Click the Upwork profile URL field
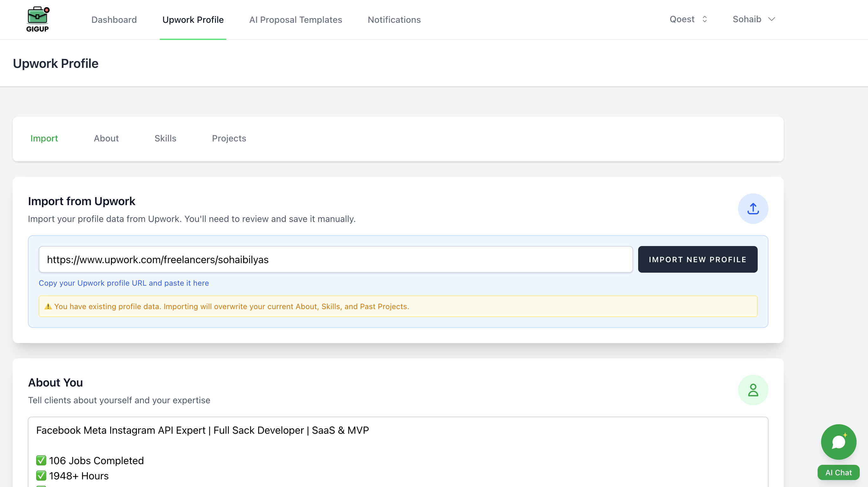 pyautogui.click(x=335, y=259)
